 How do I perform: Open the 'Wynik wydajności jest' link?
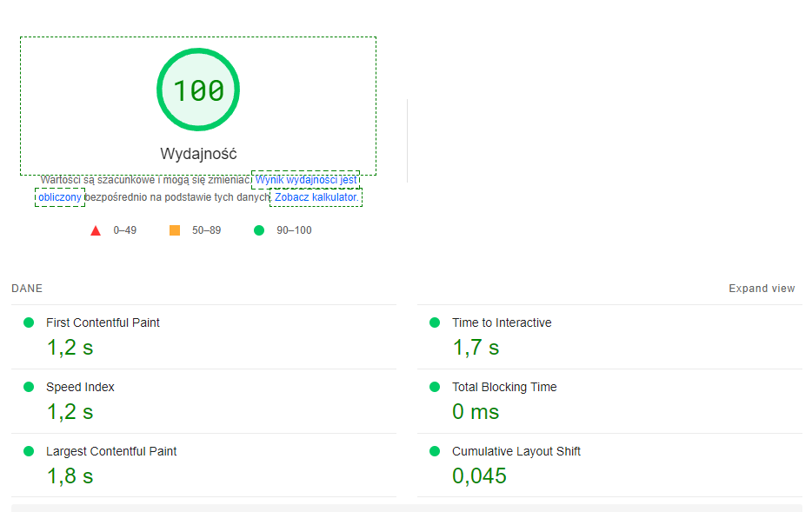(305, 180)
